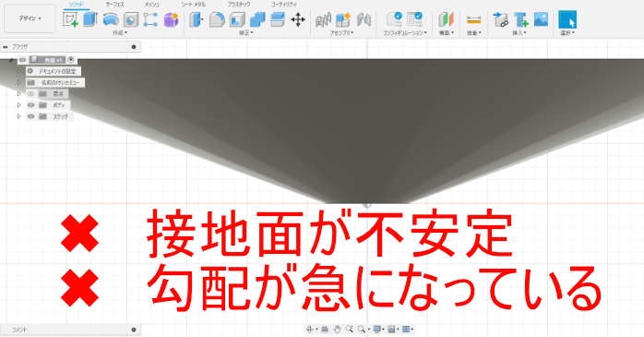The width and height of the screenshot is (644, 337).
Task: Select the Split Body tool
Action: tap(278, 19)
